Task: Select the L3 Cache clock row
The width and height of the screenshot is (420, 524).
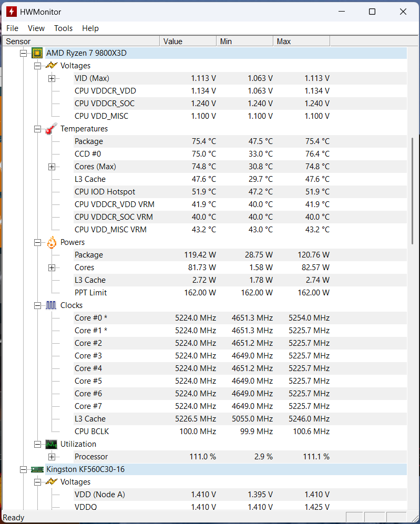Action: pos(240,419)
